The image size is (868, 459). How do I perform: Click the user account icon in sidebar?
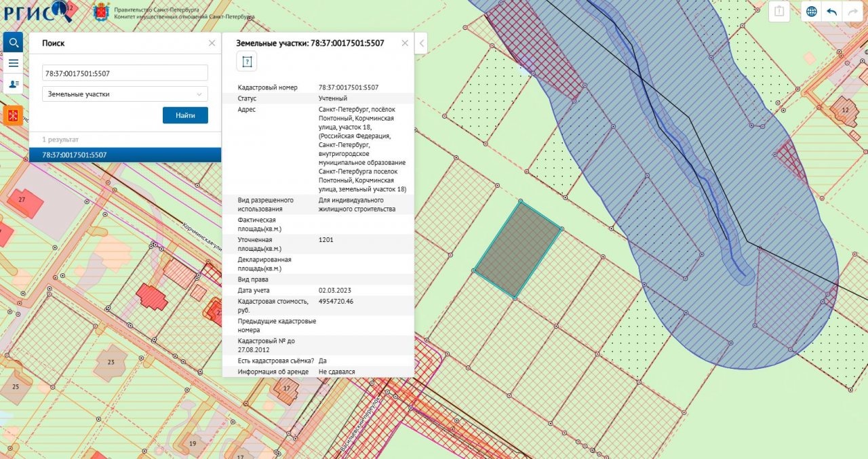pyautogui.click(x=14, y=84)
